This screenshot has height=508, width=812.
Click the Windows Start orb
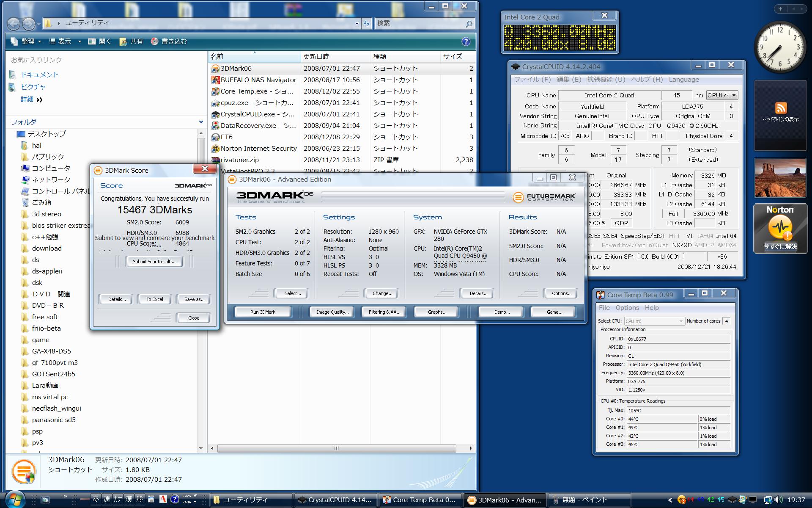(x=15, y=500)
